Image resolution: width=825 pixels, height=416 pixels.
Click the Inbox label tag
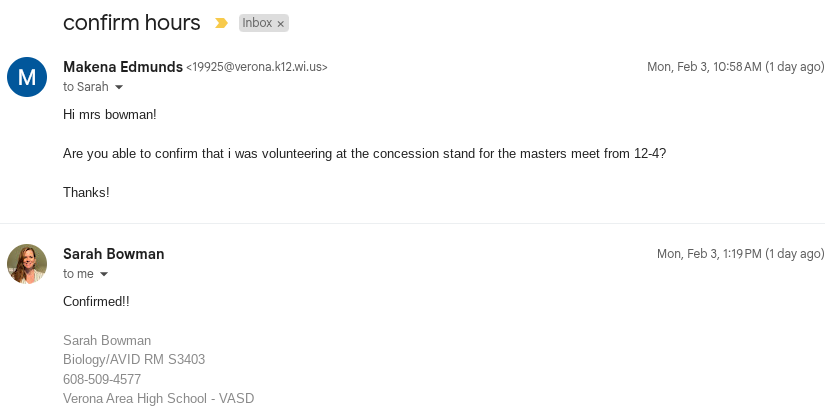point(257,23)
